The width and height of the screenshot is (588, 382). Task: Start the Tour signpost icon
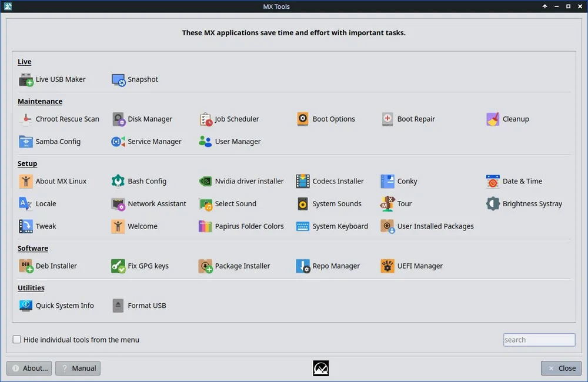[x=387, y=204]
